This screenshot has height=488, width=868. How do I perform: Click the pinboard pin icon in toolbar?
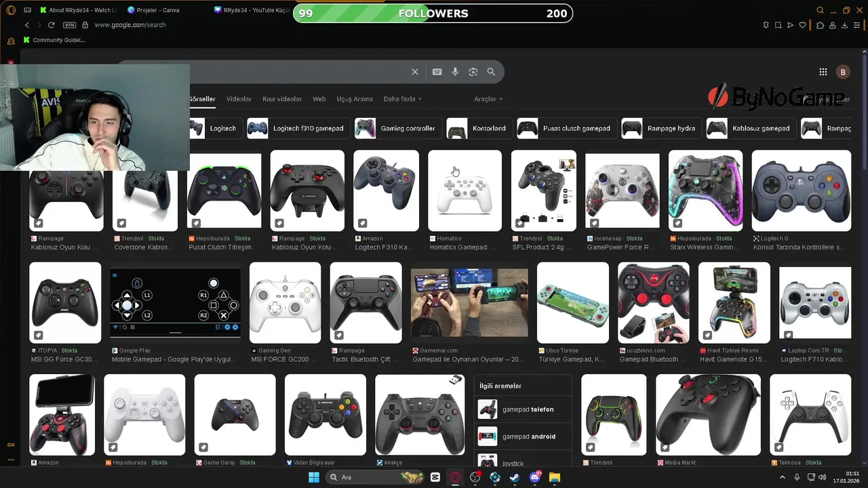click(766, 25)
